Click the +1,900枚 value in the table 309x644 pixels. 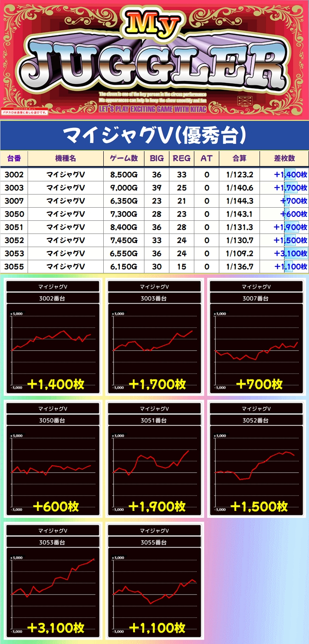pyautogui.click(x=291, y=227)
